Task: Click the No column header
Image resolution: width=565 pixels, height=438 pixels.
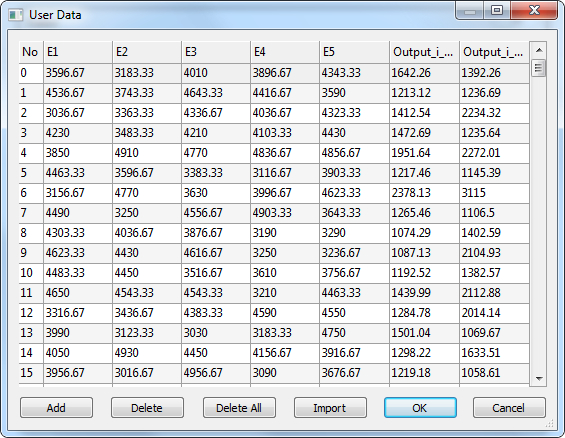Action: (31, 52)
